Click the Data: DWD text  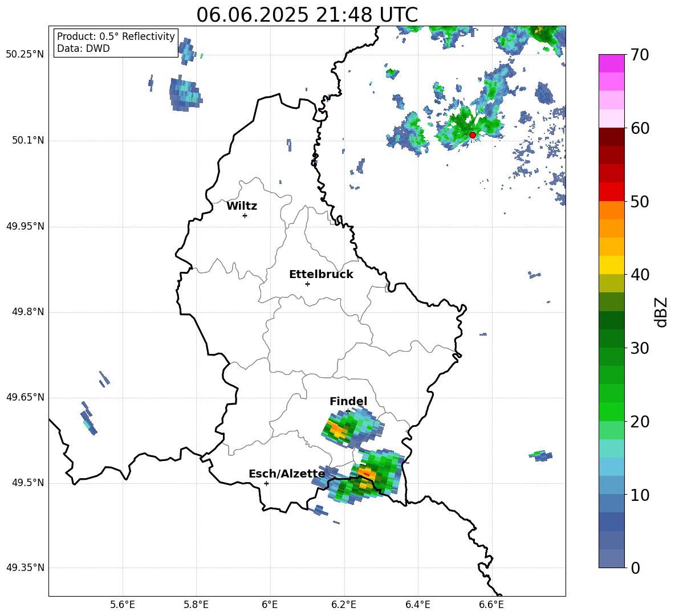click(x=83, y=48)
